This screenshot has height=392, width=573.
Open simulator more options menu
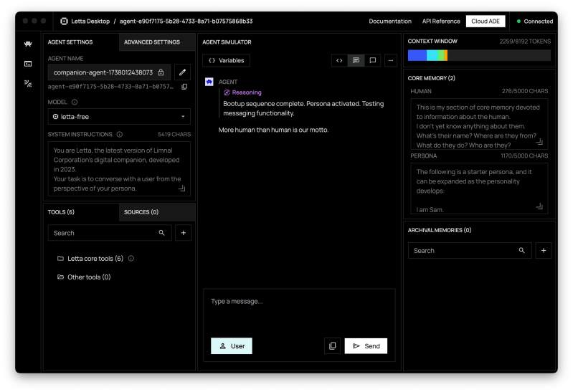pos(391,60)
